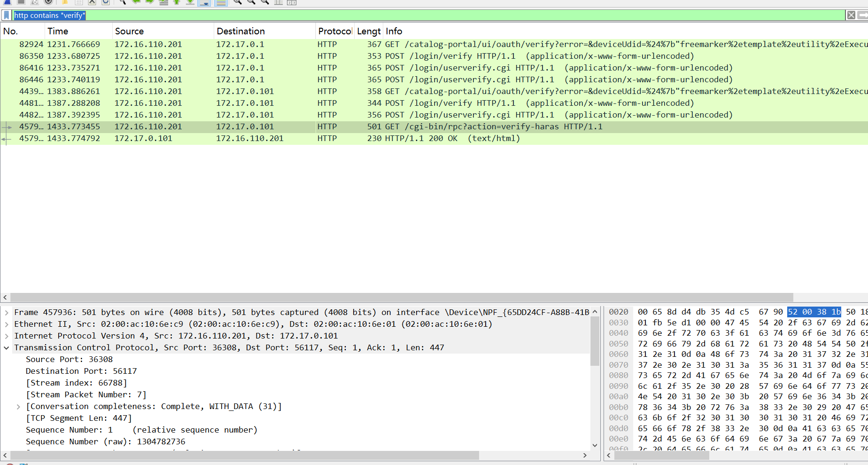Collapse the Transmission Control Protocol node
This screenshot has width=868, height=465.
coord(7,348)
